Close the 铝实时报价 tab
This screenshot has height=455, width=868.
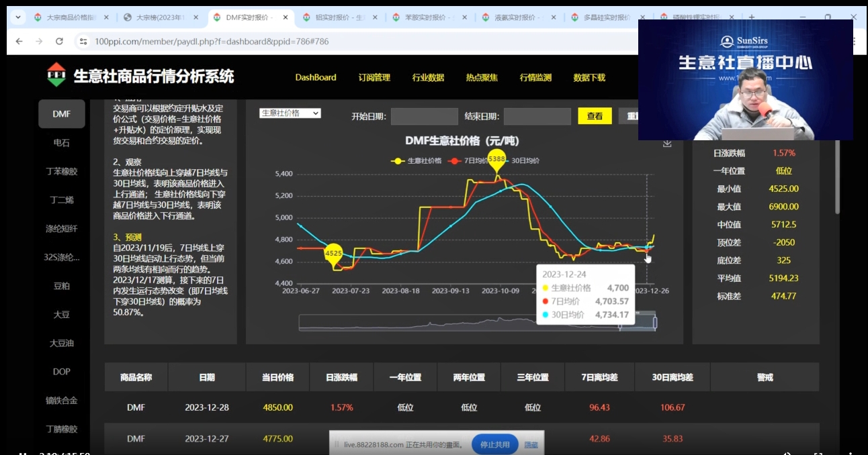coord(375,17)
